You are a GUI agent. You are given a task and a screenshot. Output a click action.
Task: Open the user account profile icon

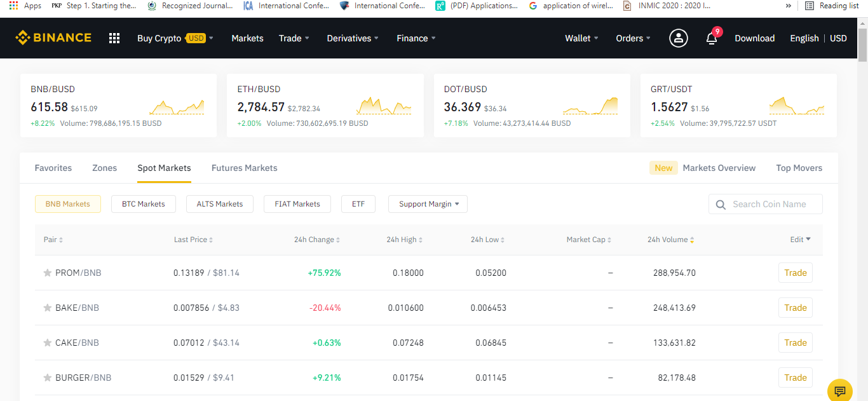(x=679, y=38)
